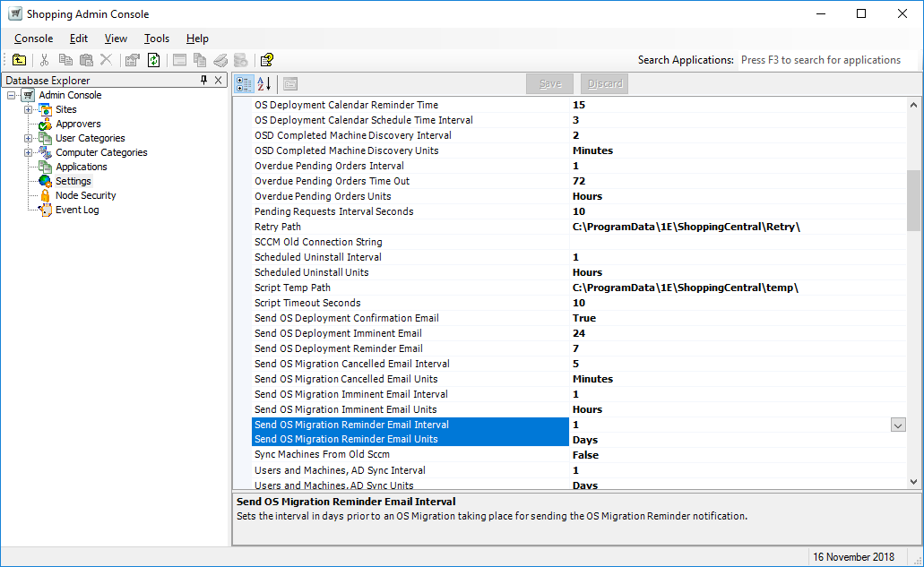Select the Approvers node icon
This screenshot has height=567, width=924.
(x=45, y=124)
